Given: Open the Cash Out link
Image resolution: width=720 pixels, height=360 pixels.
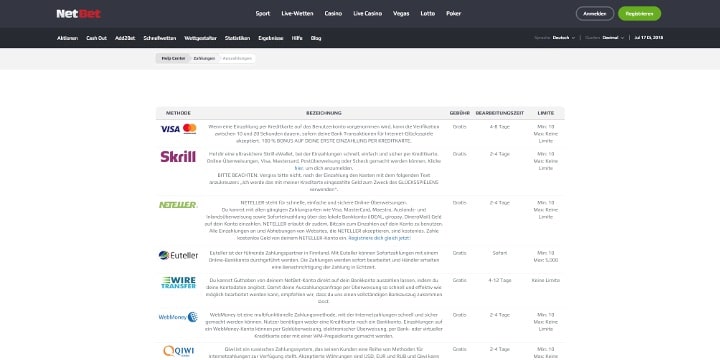Looking at the screenshot, I should (96, 38).
